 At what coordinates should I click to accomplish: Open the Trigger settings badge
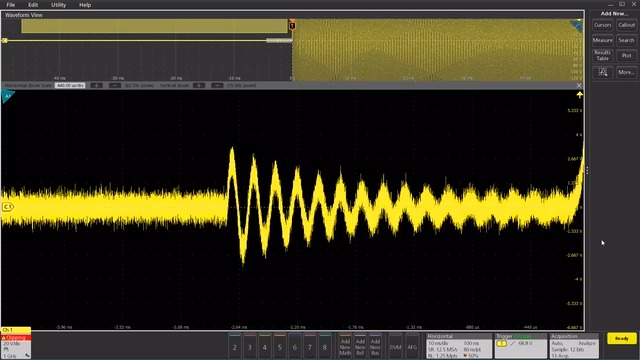(x=521, y=346)
